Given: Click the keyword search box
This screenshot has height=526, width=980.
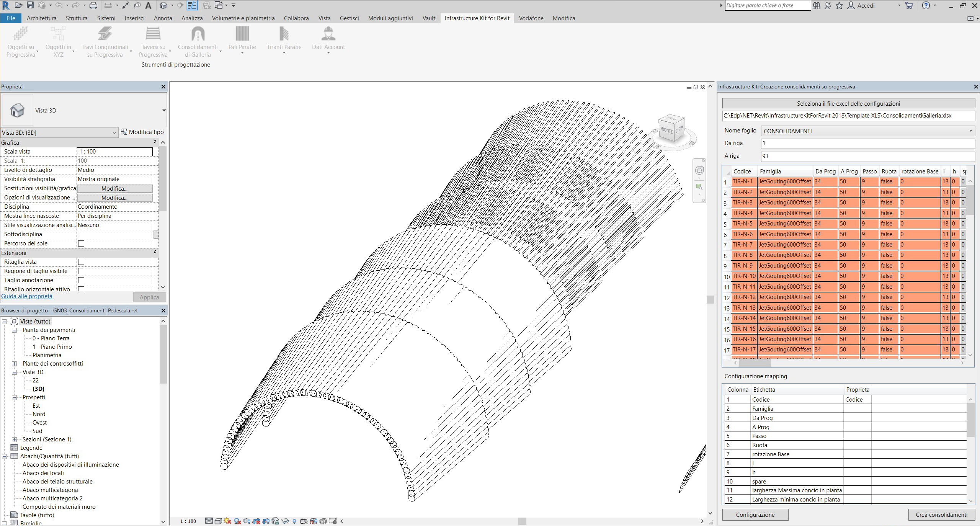Looking at the screenshot, I should [x=768, y=5].
